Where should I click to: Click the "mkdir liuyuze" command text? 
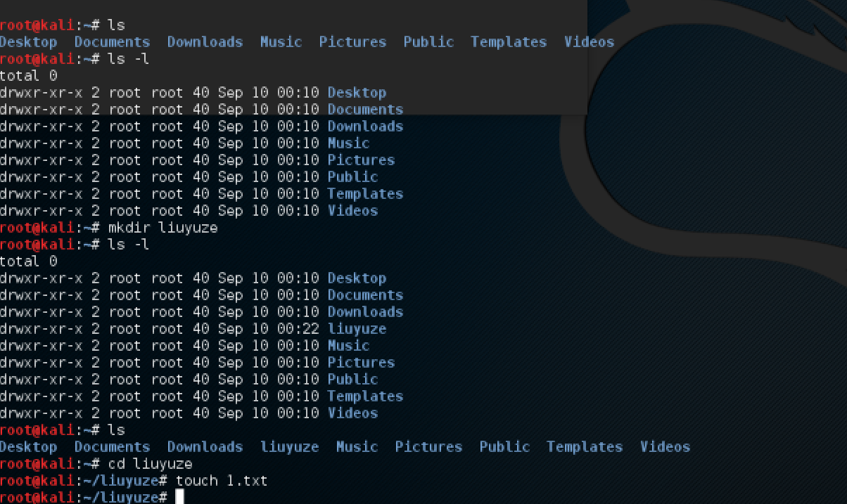click(x=163, y=228)
